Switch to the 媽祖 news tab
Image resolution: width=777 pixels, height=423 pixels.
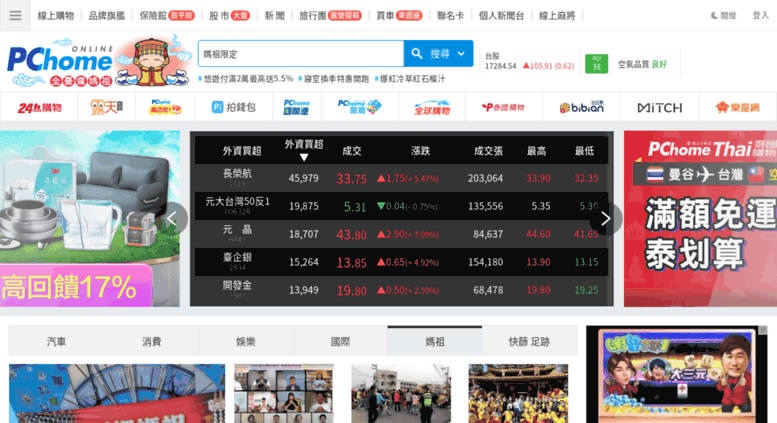click(x=435, y=341)
